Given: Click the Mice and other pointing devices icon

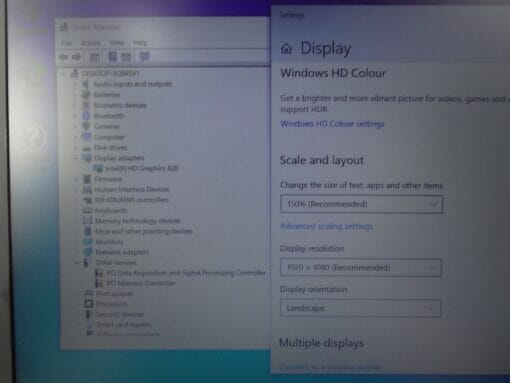Looking at the screenshot, I should click(x=88, y=231).
